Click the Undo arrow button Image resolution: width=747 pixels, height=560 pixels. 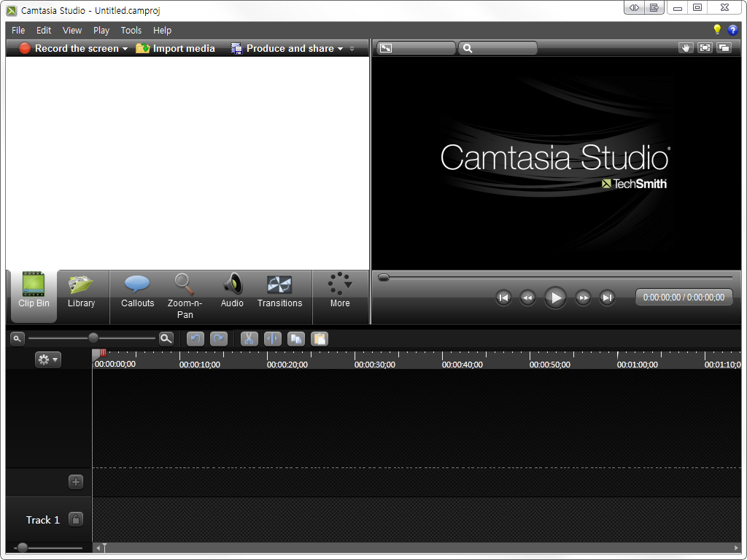(196, 339)
